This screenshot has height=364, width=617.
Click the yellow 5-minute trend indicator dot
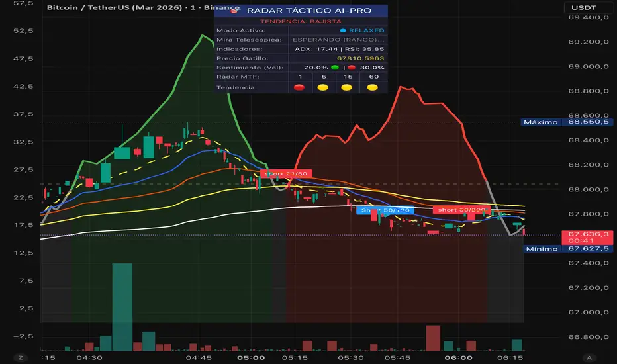point(322,87)
